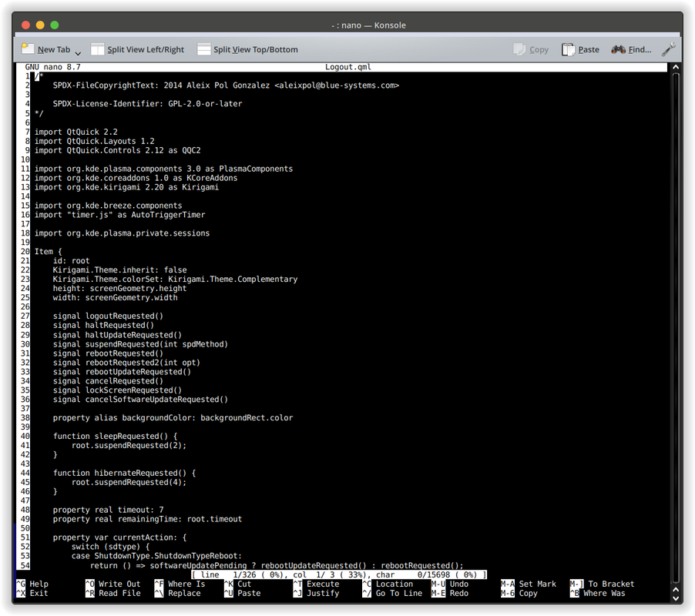
Task: Click 'signal haltUpdateRequested()' line
Action: pos(117,335)
